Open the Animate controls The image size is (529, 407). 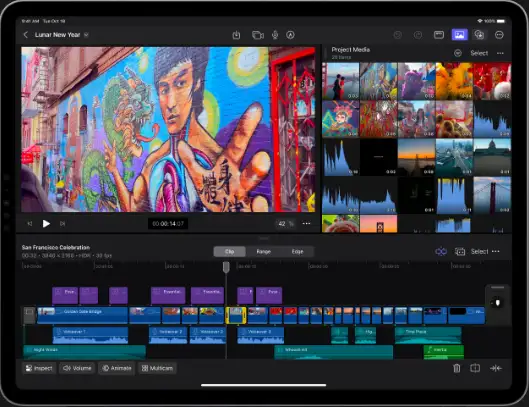[117, 368]
